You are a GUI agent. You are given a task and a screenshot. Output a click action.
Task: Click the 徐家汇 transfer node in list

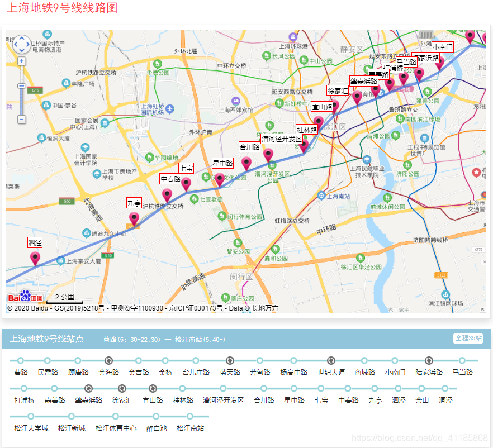122,389
